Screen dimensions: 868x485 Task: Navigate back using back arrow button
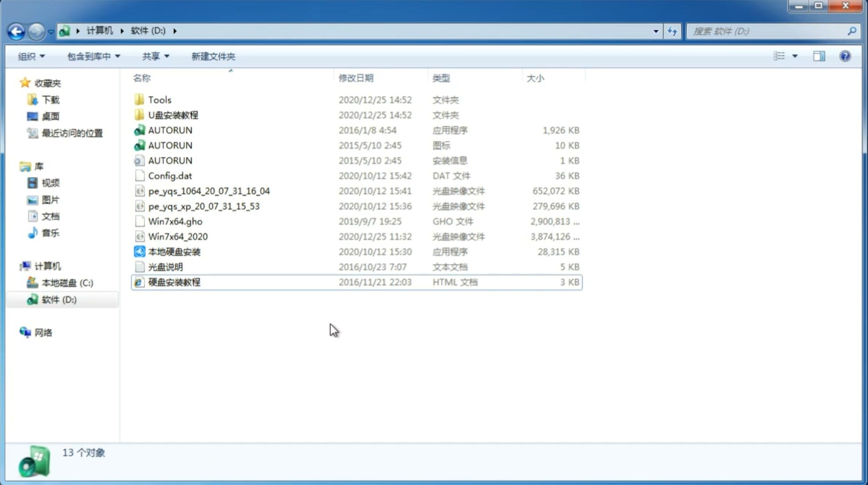click(16, 30)
